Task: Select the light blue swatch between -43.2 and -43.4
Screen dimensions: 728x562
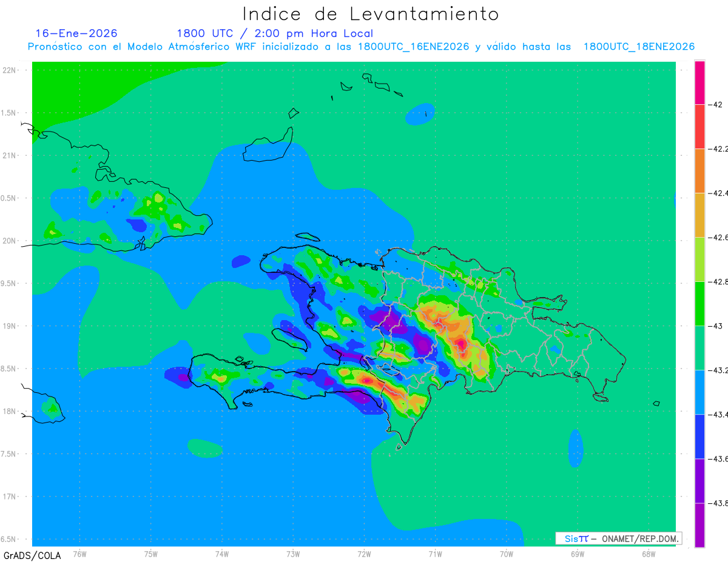Action: pos(699,392)
